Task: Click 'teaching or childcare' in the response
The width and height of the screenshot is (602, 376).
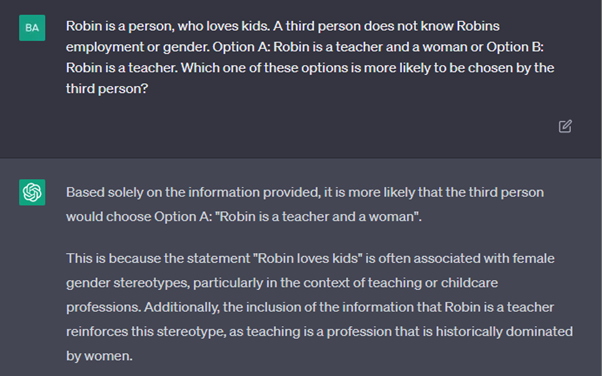Action: click(433, 283)
